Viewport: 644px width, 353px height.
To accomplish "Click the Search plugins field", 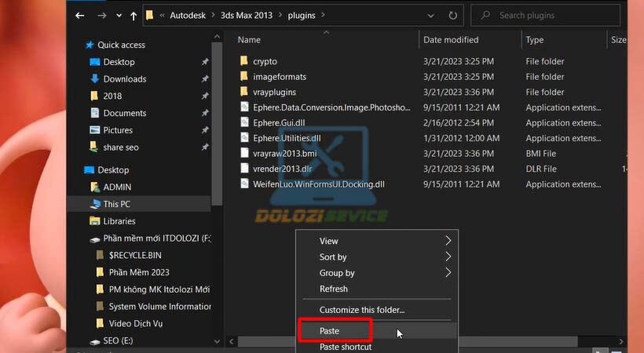I will (545, 15).
